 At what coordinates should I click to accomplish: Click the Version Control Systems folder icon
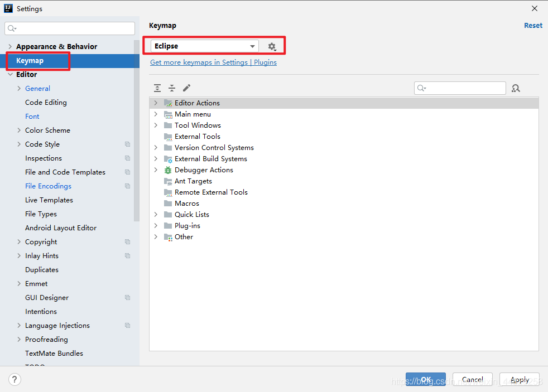tap(168, 148)
